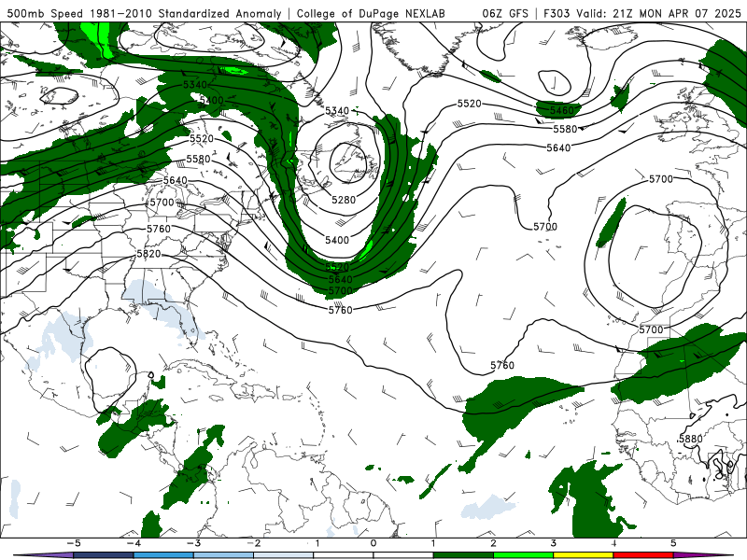Click the 'College of DuPage NEXLAB' label
This screenshot has height=560, width=747.
371,13
